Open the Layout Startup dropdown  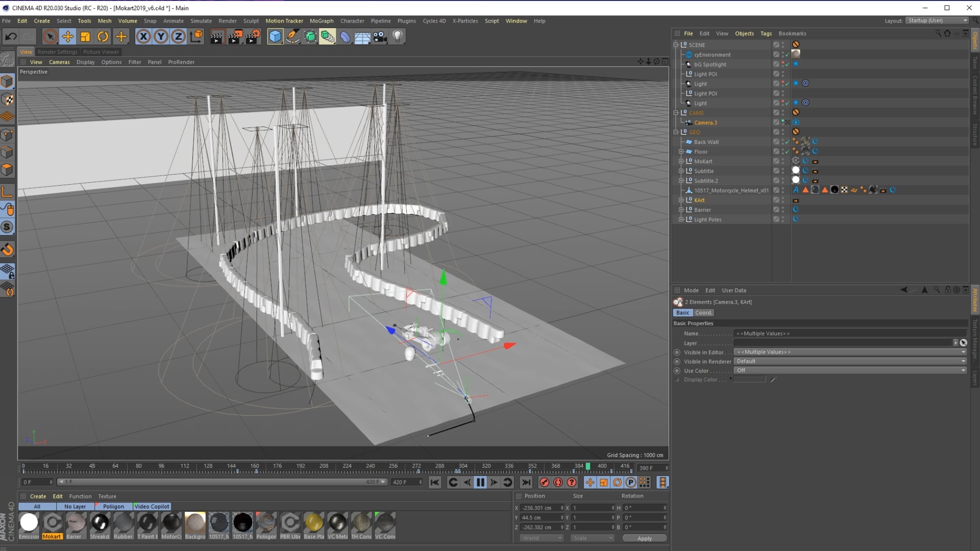coord(937,20)
